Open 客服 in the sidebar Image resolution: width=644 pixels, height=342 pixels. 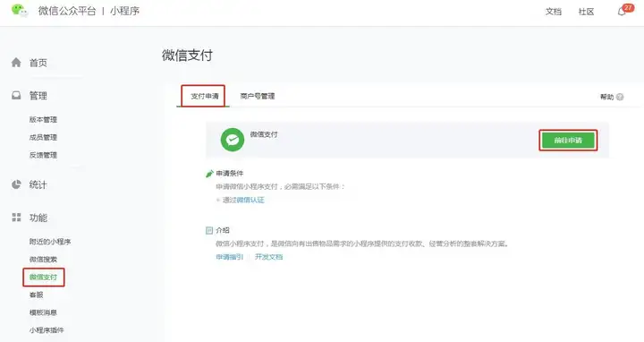(36, 295)
